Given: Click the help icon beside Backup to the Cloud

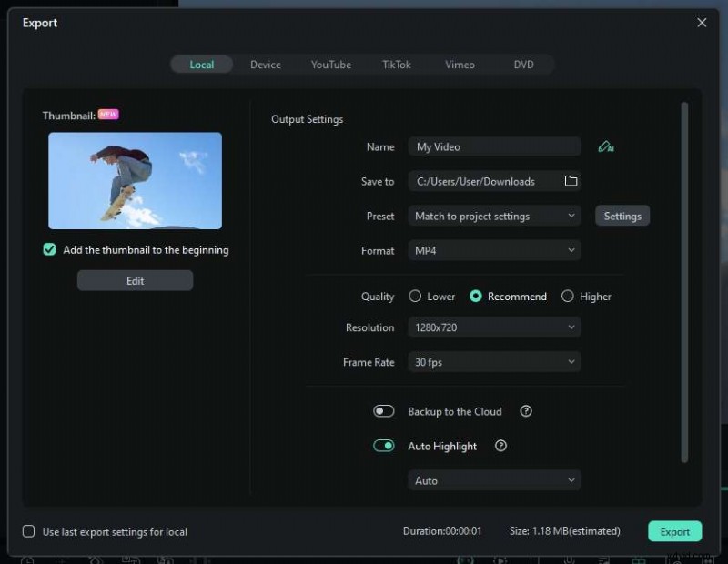Looking at the screenshot, I should 526,411.
